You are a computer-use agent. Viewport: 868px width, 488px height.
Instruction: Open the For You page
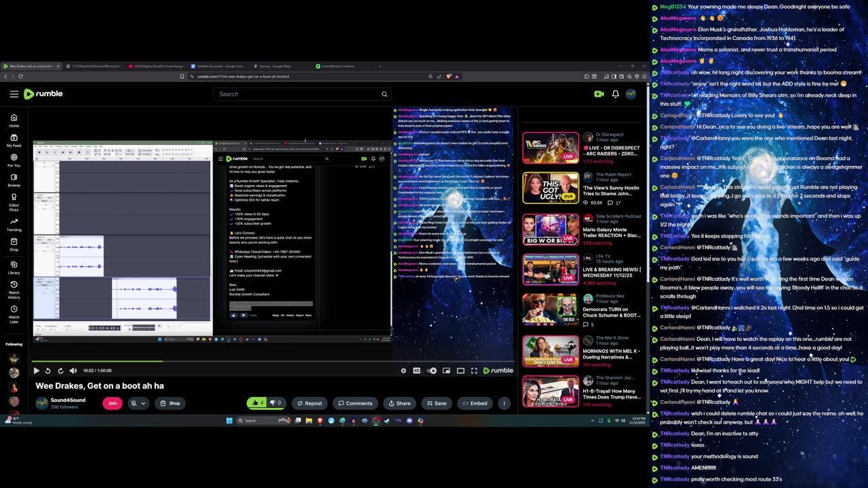14,161
